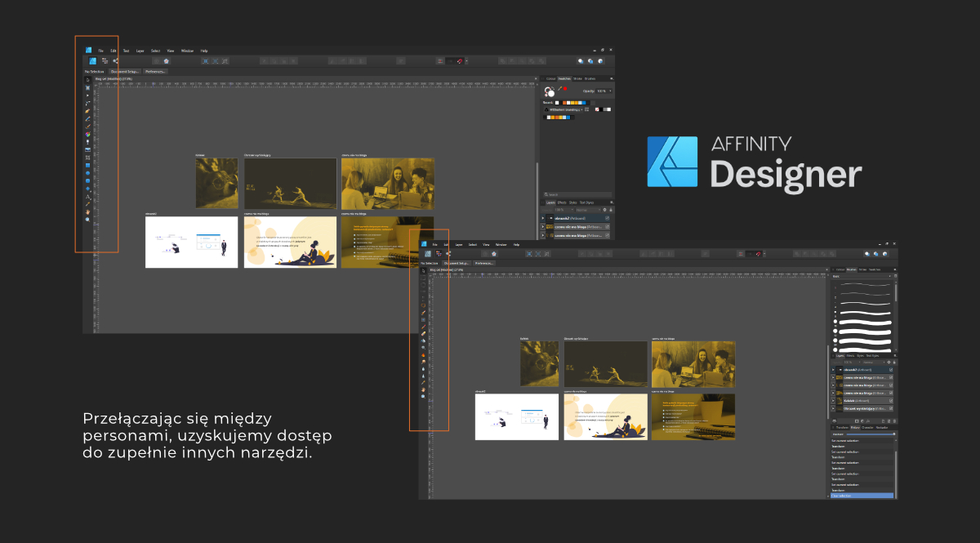This screenshot has width=980, height=543.
Task: Expand Kafelek layer in lower window
Action: tap(833, 400)
